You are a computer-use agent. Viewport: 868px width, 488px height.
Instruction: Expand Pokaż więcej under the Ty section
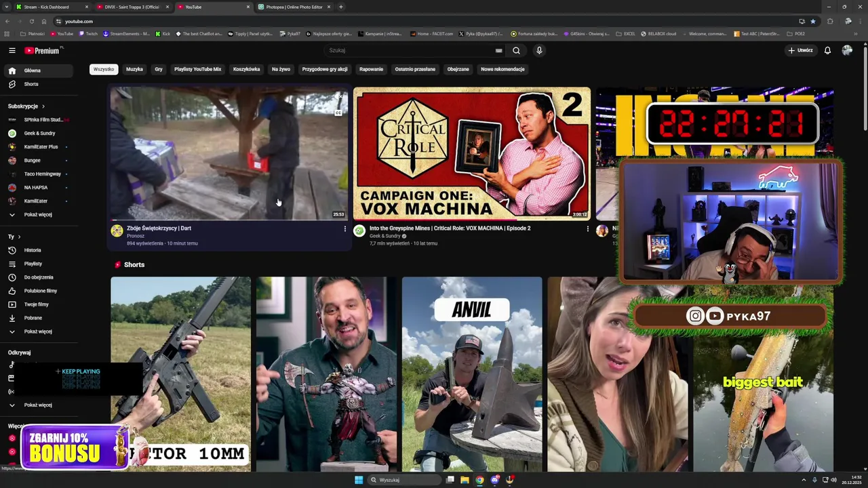(38, 331)
